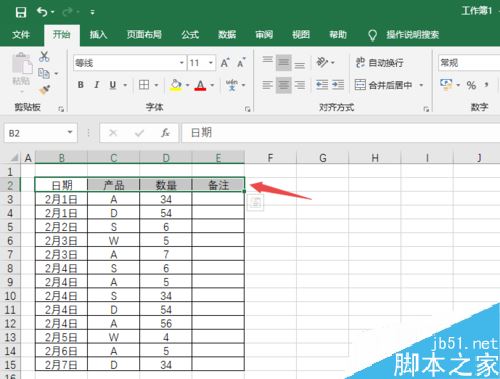The height and width of the screenshot is (379, 500).
Task: Switch to the 公式 ribbon tab
Action: 190,35
